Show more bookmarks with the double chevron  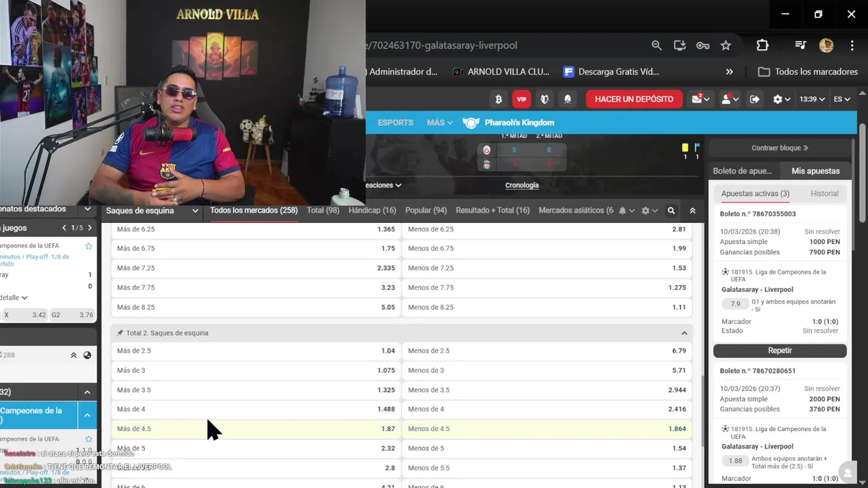[729, 72]
